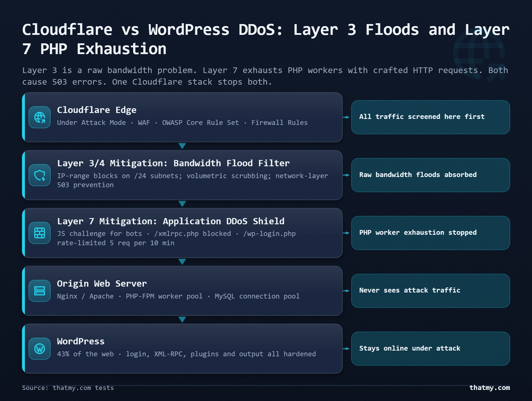
Task: Click the WordPress logo icon
Action: 40,349
